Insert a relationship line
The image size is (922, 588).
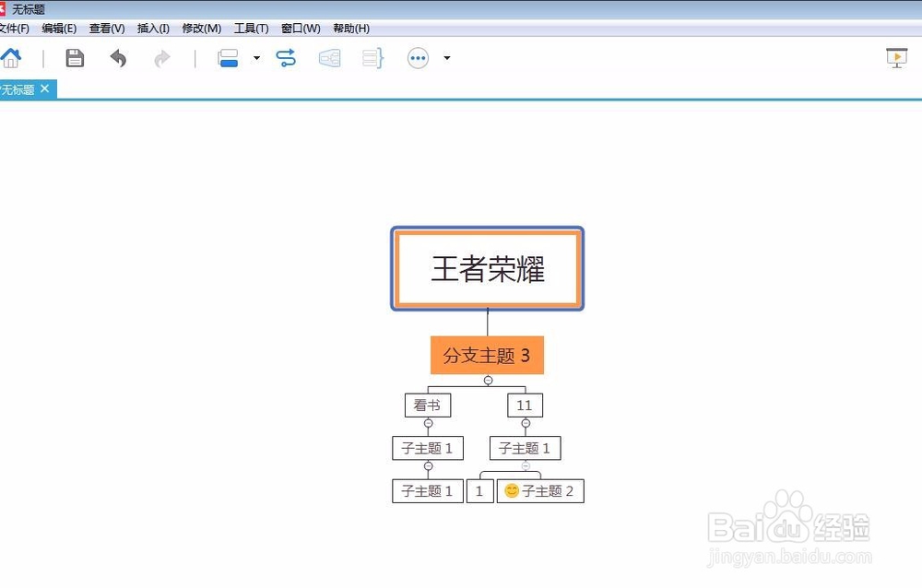286,57
